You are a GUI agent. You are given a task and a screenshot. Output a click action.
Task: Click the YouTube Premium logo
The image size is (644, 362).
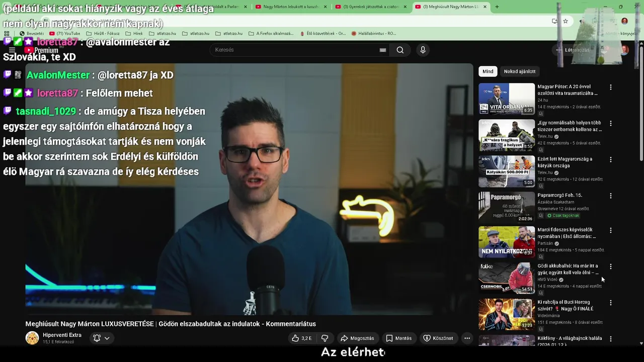click(x=42, y=50)
